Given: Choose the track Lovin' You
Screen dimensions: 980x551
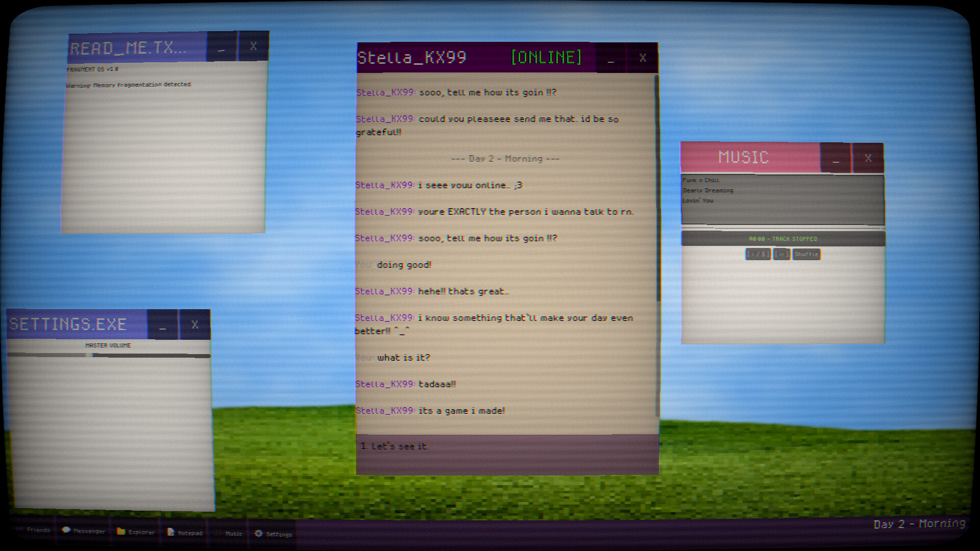Looking at the screenshot, I should pos(698,201).
